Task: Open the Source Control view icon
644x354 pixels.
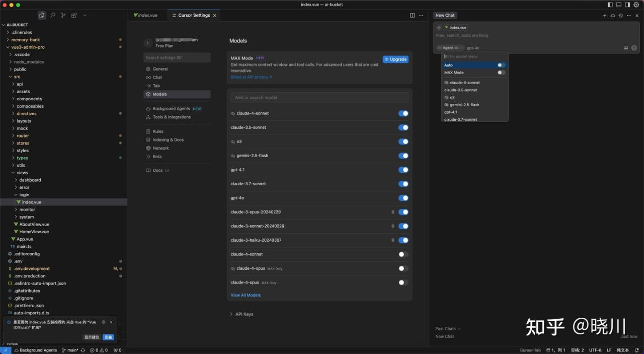Action: pos(63,16)
